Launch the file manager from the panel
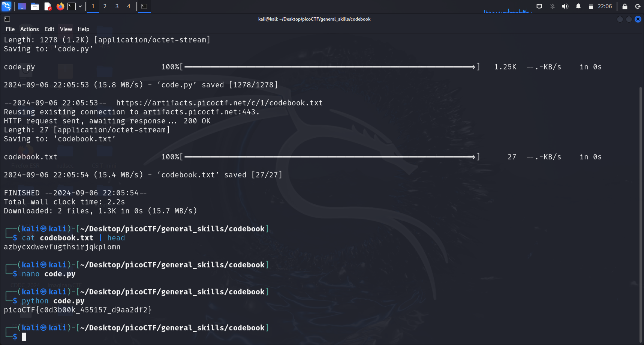The height and width of the screenshot is (345, 644). pyautogui.click(x=35, y=6)
